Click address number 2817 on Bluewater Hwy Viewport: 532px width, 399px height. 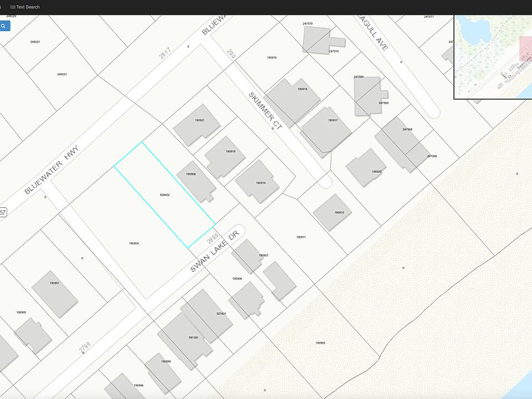point(165,53)
